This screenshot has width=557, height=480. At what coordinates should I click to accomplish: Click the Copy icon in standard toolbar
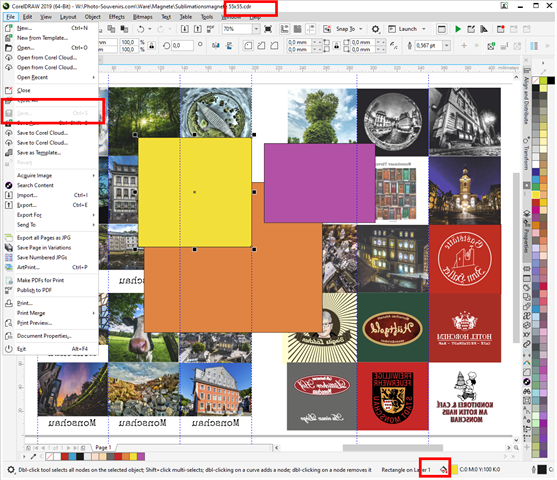pos(111,29)
